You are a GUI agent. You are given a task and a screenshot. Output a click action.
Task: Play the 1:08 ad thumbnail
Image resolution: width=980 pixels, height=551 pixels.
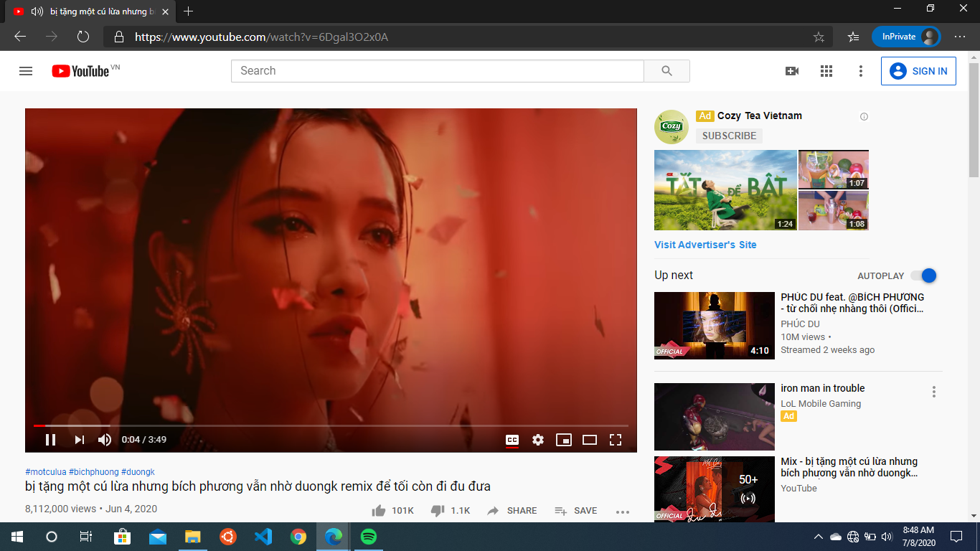pyautogui.click(x=834, y=210)
